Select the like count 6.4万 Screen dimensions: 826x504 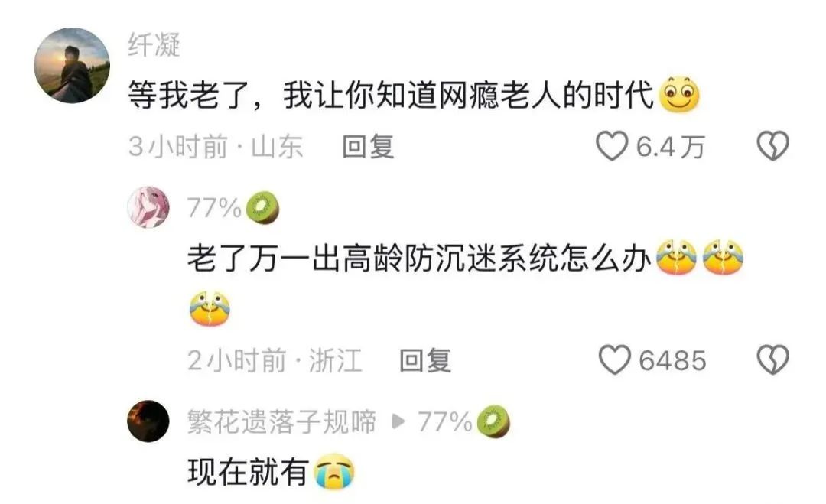tap(671, 146)
